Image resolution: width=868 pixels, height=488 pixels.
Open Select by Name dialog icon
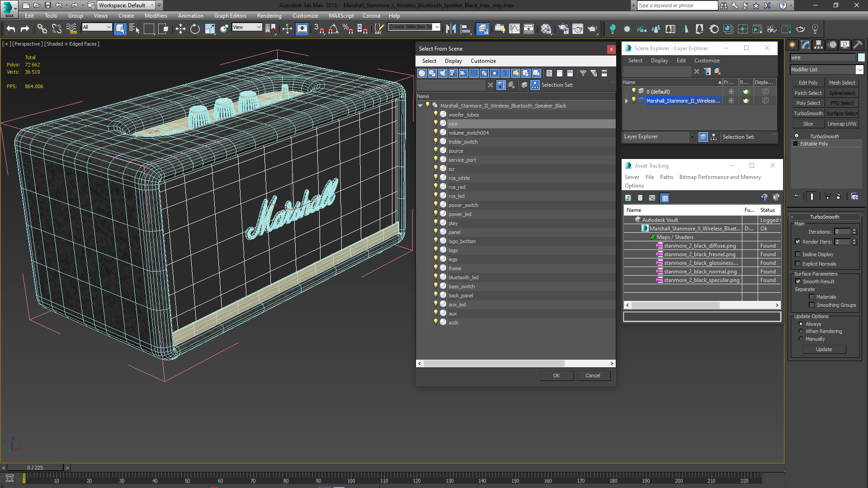click(134, 29)
